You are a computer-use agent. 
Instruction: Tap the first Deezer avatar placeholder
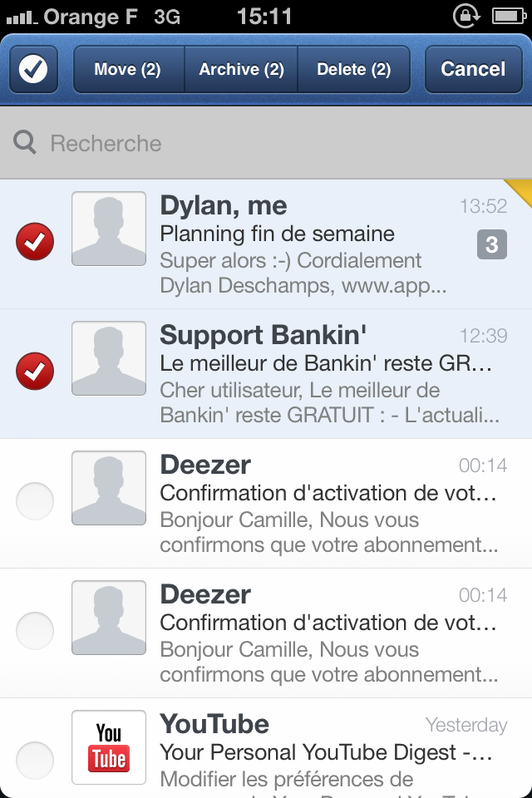point(109,488)
